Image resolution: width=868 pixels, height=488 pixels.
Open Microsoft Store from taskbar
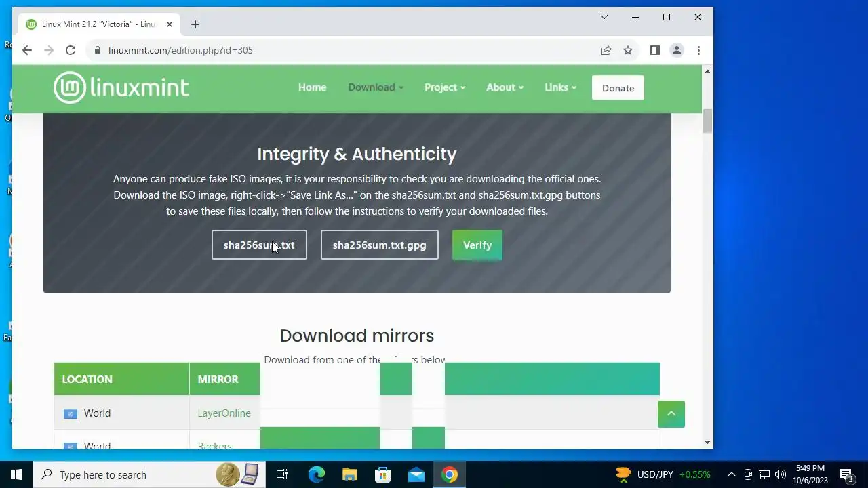click(383, 474)
